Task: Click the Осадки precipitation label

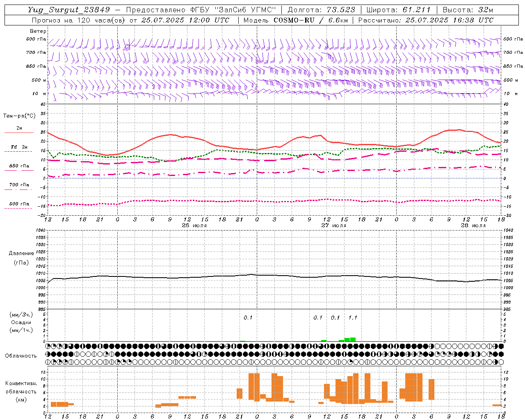Action: [21, 322]
